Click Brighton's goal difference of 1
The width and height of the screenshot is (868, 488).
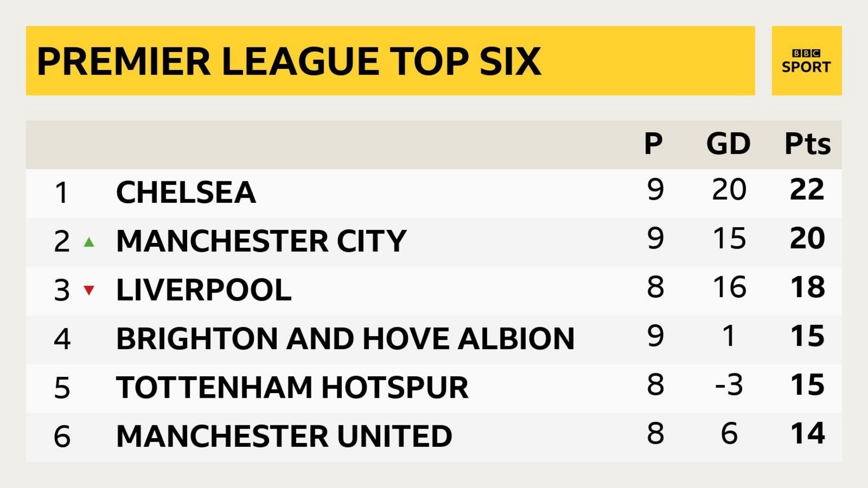point(729,336)
